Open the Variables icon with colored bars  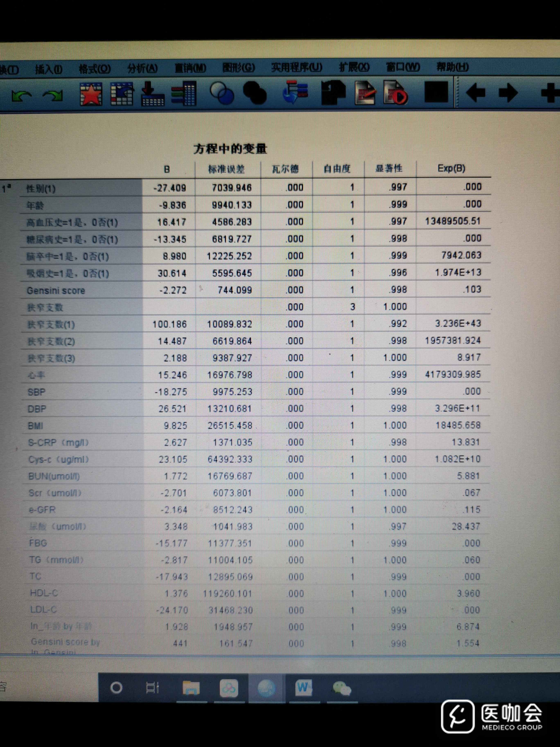pyautogui.click(x=184, y=93)
